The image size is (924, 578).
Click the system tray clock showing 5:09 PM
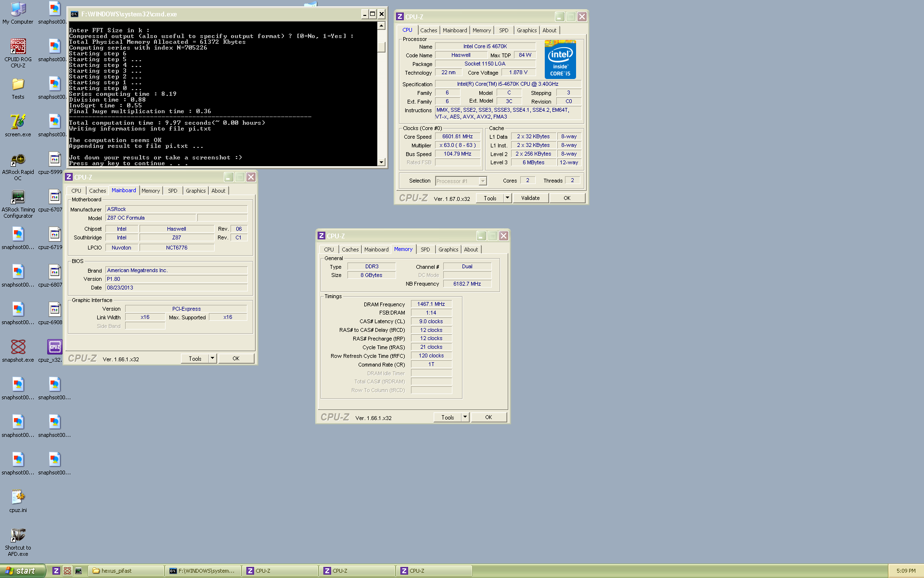[x=906, y=571]
